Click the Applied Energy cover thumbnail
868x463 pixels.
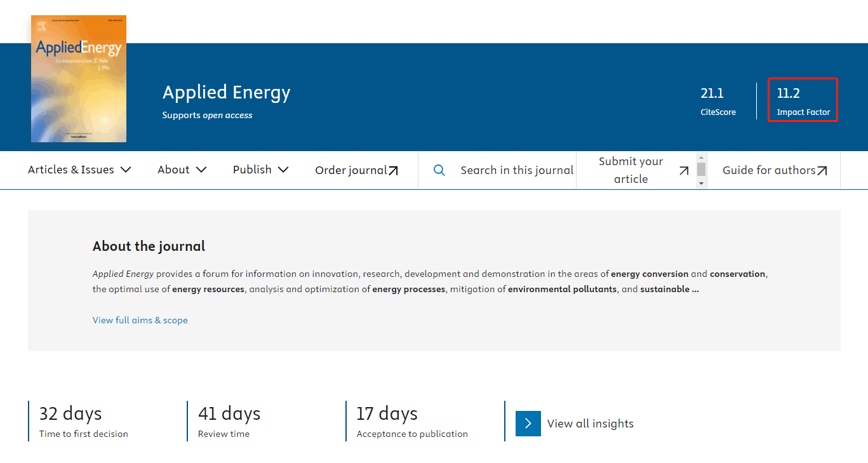79,79
